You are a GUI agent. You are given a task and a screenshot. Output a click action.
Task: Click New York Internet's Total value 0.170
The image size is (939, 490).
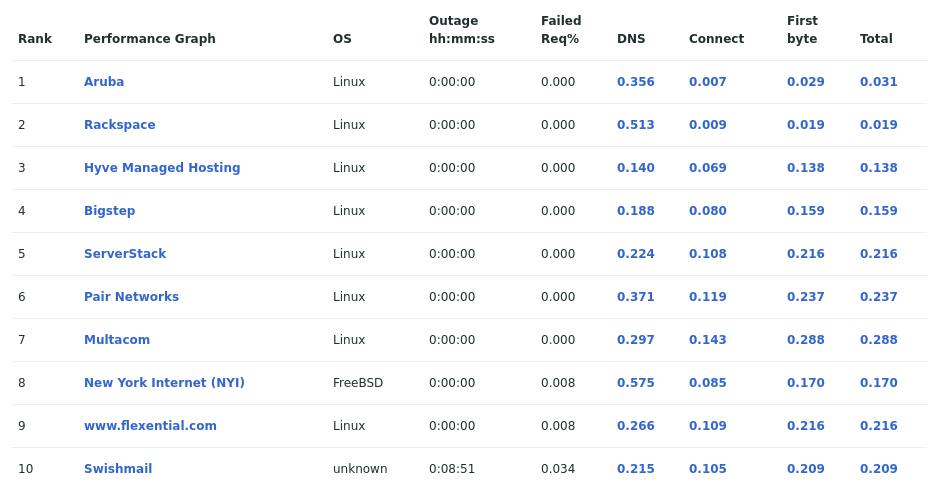coord(879,383)
